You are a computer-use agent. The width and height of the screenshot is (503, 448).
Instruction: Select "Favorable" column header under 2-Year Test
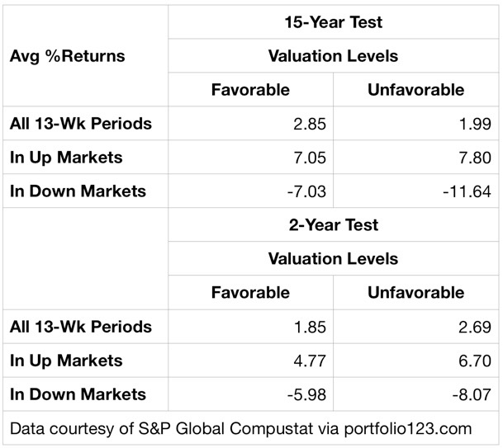[x=250, y=292]
